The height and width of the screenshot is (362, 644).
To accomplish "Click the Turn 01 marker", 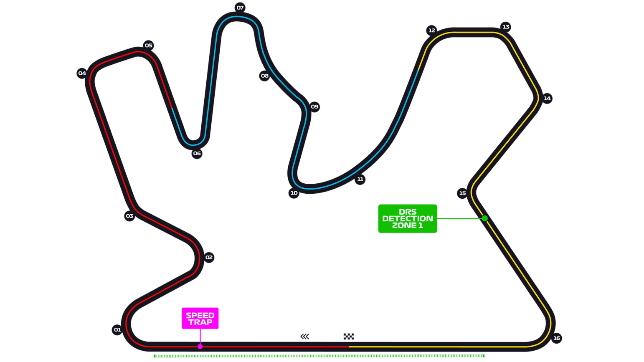I will point(117,329).
